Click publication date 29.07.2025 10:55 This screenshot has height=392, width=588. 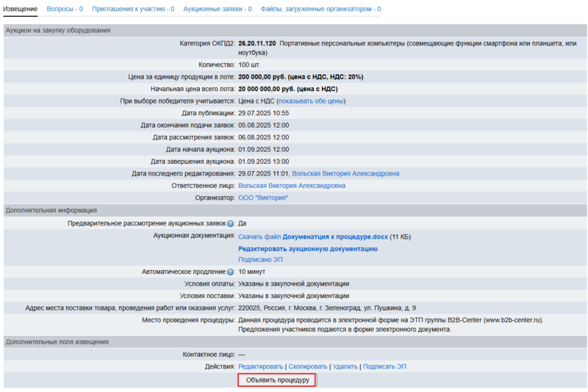(x=264, y=113)
